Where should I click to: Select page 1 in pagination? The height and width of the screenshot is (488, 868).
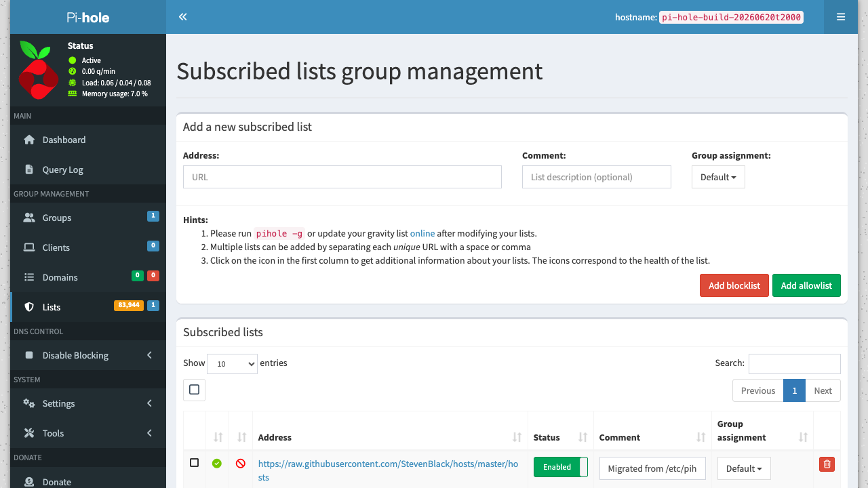795,390
